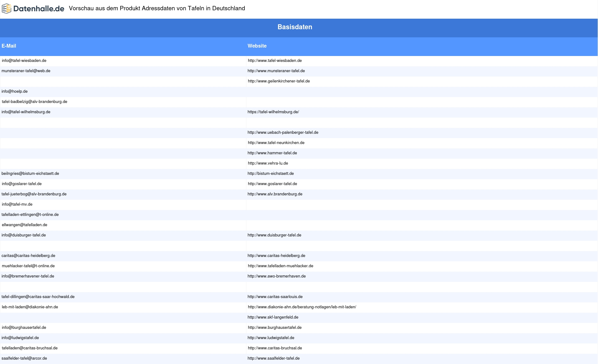
Task: Select email tafel-badbelzig@alv-brandenburg.de
Action: click(x=35, y=102)
